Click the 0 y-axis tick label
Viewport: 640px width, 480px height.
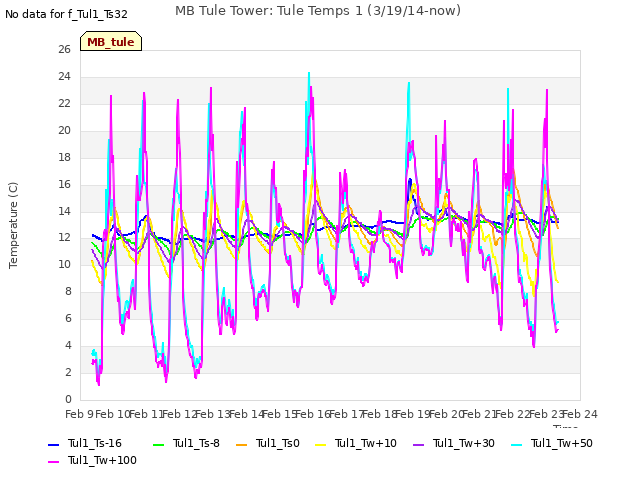(68, 400)
